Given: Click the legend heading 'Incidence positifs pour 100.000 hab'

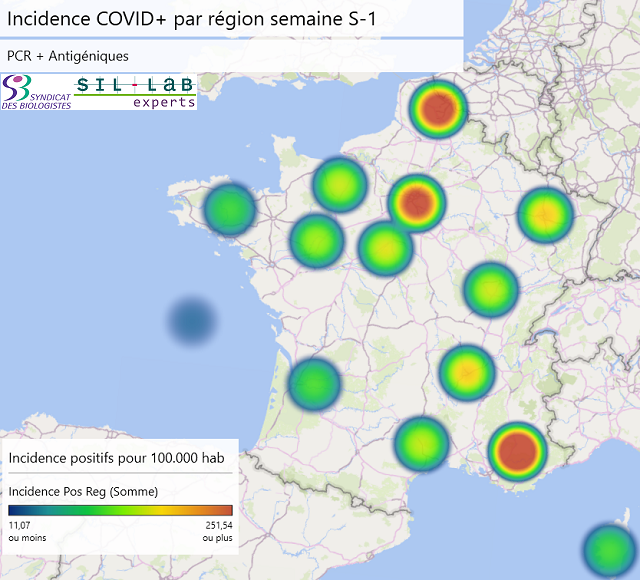Looking at the screenshot, I should point(116,458).
